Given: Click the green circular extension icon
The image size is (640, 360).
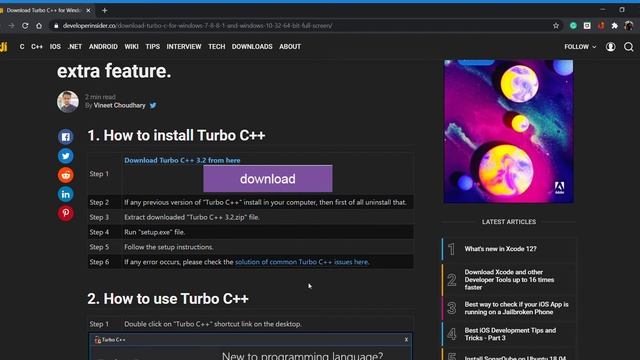Looking at the screenshot, I should 573,26.
